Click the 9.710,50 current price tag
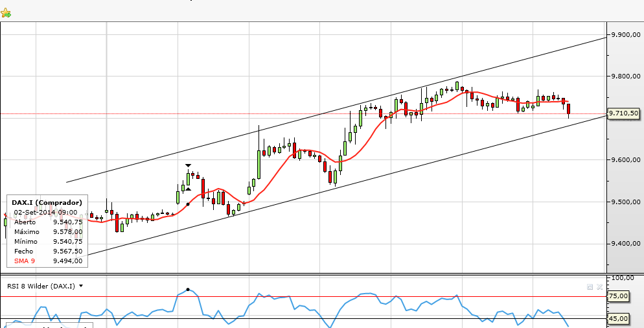644x328 pixels. point(625,113)
